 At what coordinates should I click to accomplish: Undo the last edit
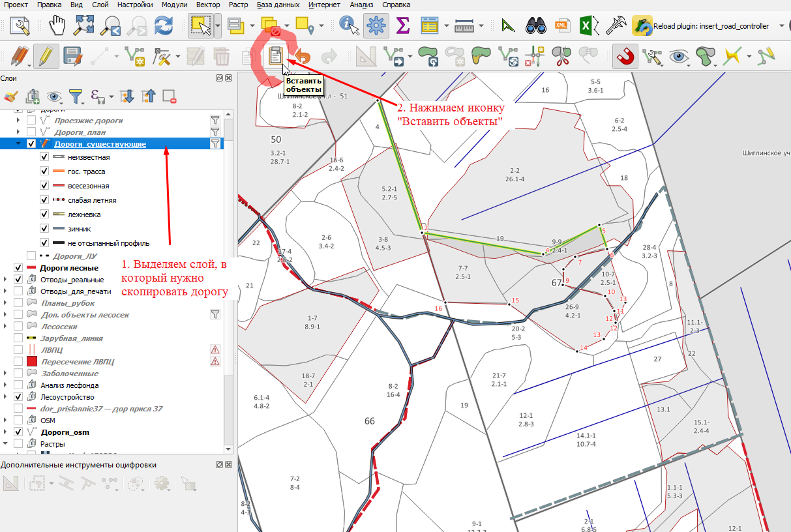(x=302, y=56)
